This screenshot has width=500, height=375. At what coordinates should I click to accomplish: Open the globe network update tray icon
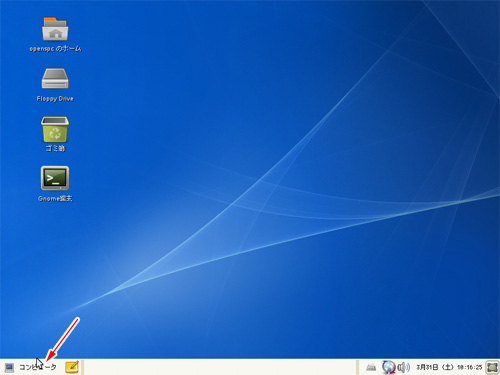[389, 367]
